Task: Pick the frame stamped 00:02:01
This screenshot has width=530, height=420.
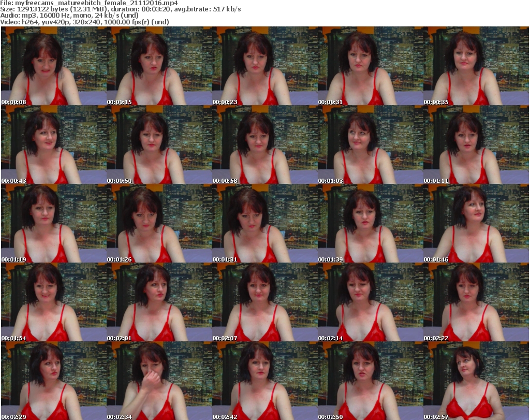Action: [x=159, y=302]
